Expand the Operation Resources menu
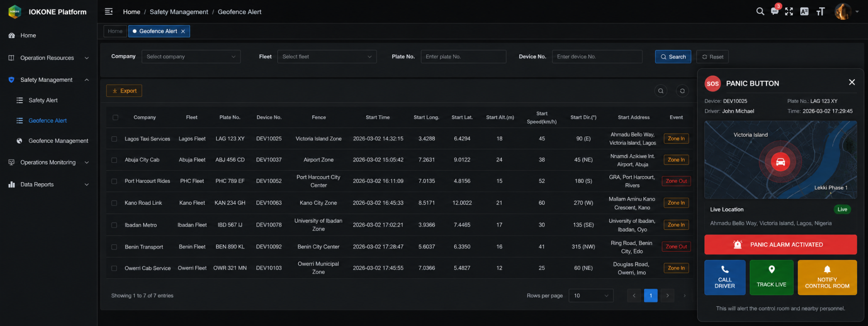This screenshot has height=326, width=868. (48, 58)
